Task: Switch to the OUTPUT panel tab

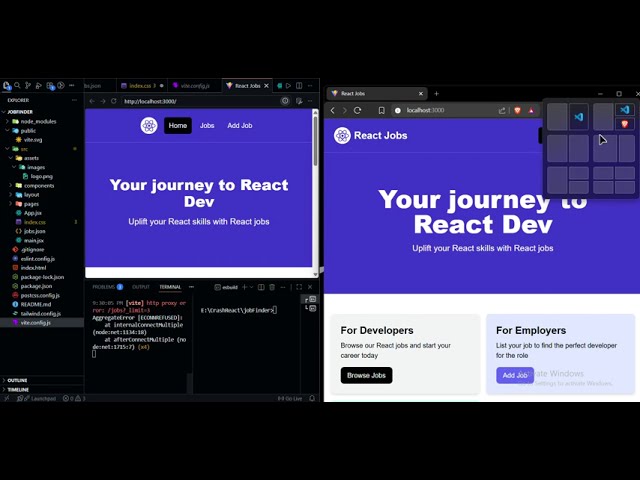Action: pos(141,287)
